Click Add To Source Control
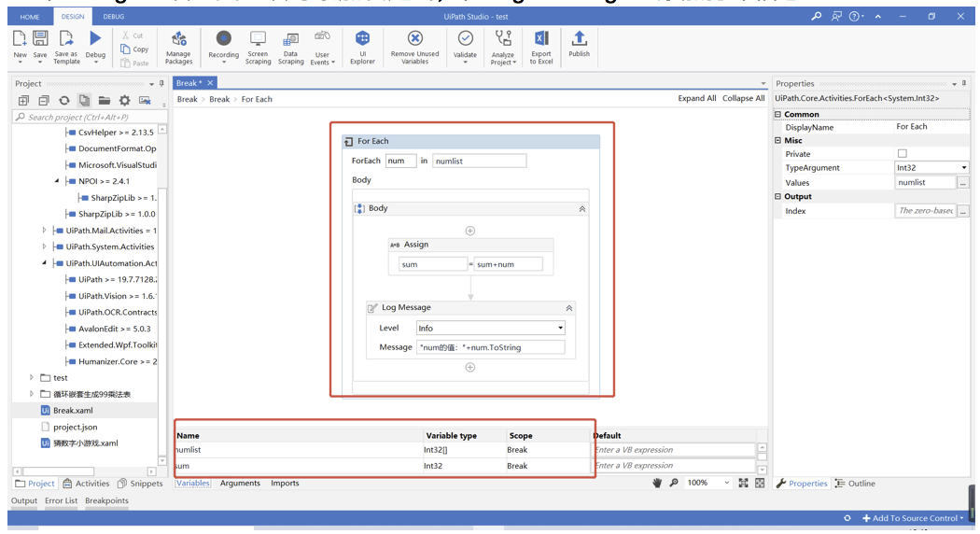The width and height of the screenshot is (980, 534). tap(913, 518)
